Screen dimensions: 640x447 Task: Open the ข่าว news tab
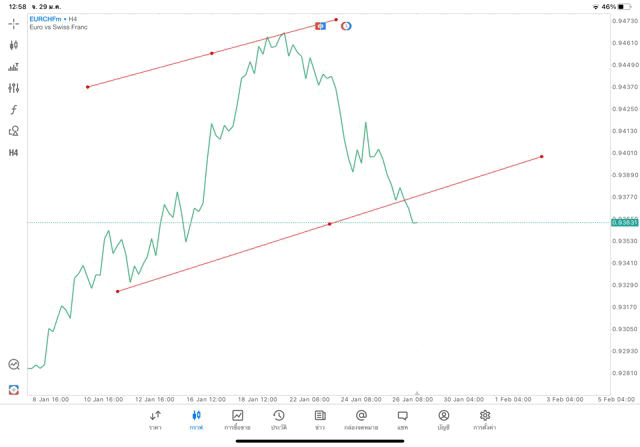pos(320,419)
